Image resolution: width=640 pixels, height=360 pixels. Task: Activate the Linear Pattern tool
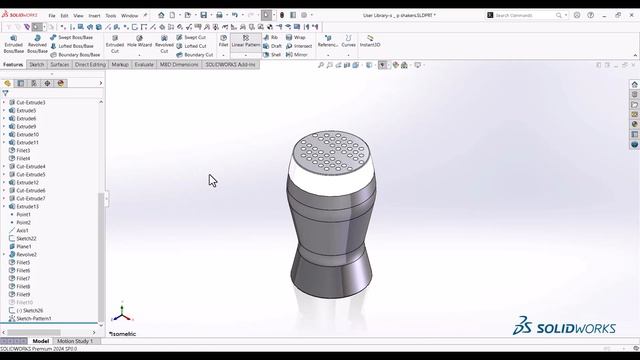click(246, 41)
